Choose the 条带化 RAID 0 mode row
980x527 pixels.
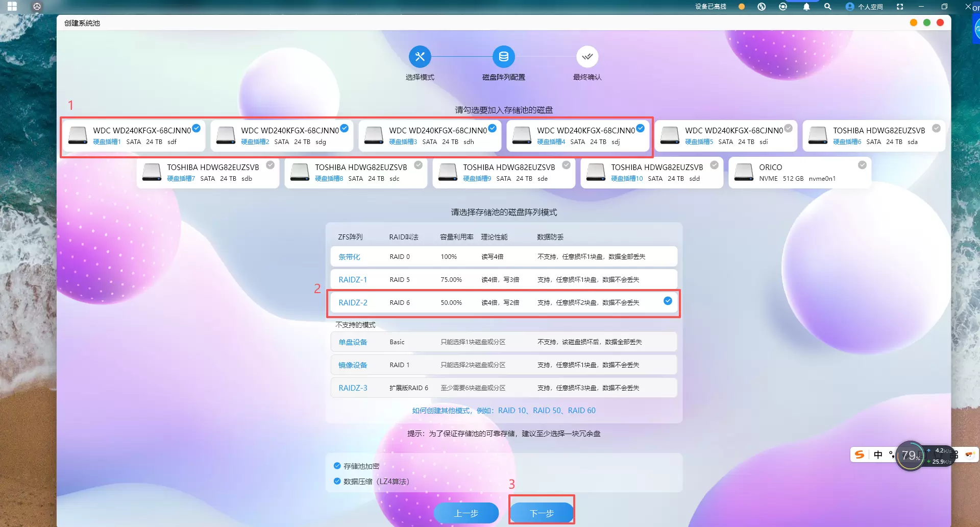coord(503,256)
